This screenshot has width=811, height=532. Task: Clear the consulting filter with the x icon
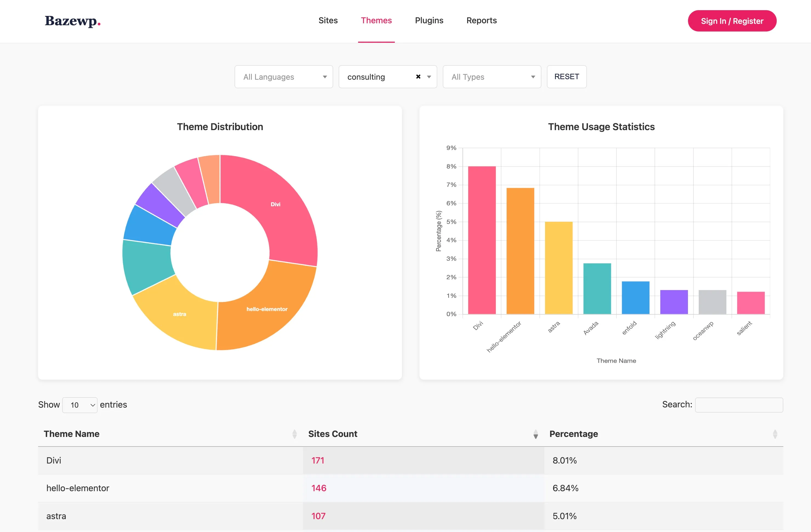coord(418,77)
